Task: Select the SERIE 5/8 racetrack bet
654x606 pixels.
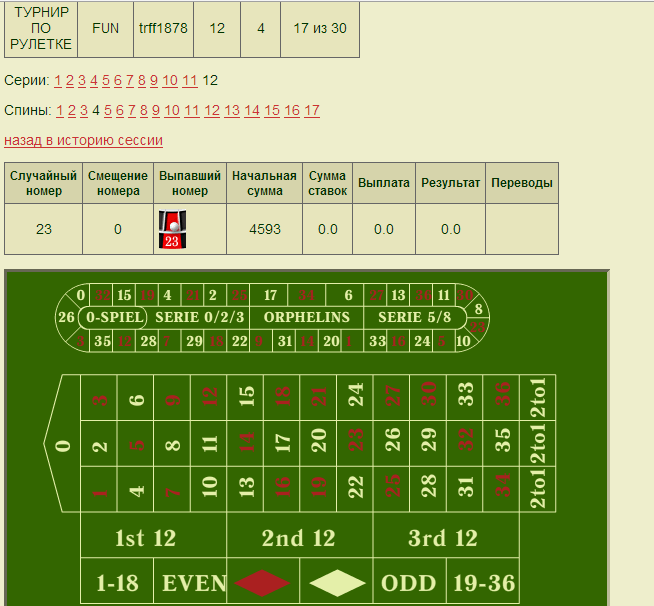Action: (x=415, y=317)
